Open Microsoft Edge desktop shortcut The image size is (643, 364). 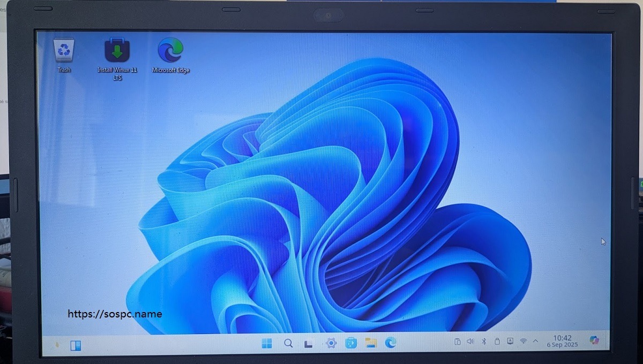(x=170, y=51)
